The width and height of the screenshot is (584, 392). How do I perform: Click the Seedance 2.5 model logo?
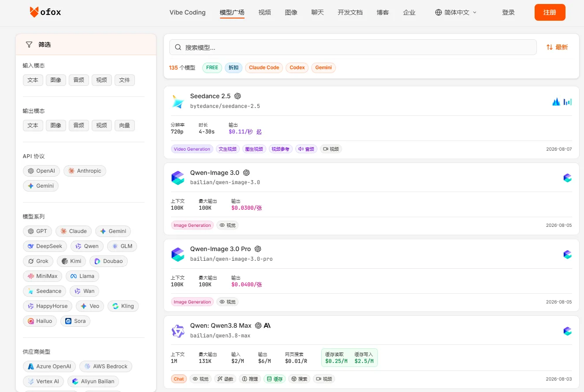(x=178, y=101)
